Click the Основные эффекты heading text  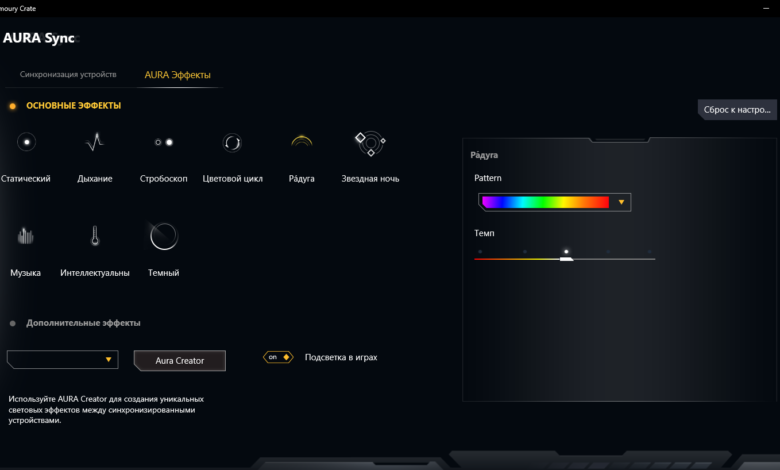pos(74,105)
